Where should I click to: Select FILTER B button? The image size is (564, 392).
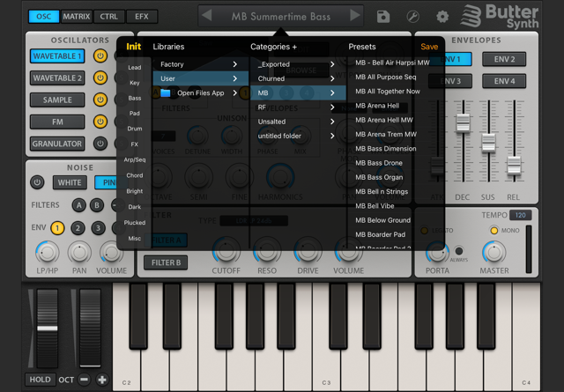click(x=166, y=263)
